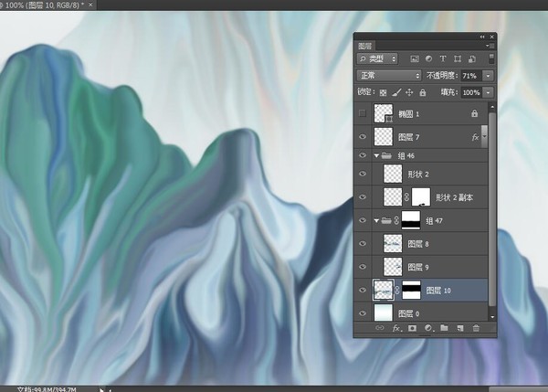Create a new layer icon

[460, 328]
